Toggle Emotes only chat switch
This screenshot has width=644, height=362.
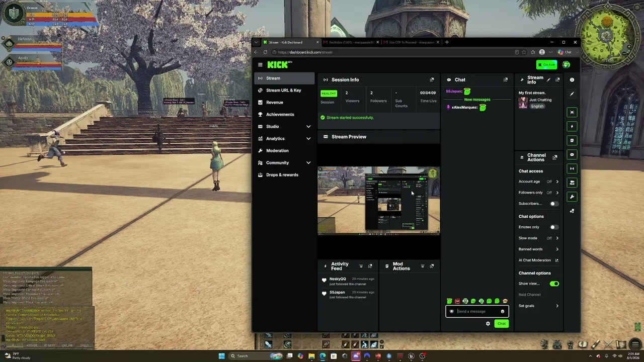click(x=554, y=227)
